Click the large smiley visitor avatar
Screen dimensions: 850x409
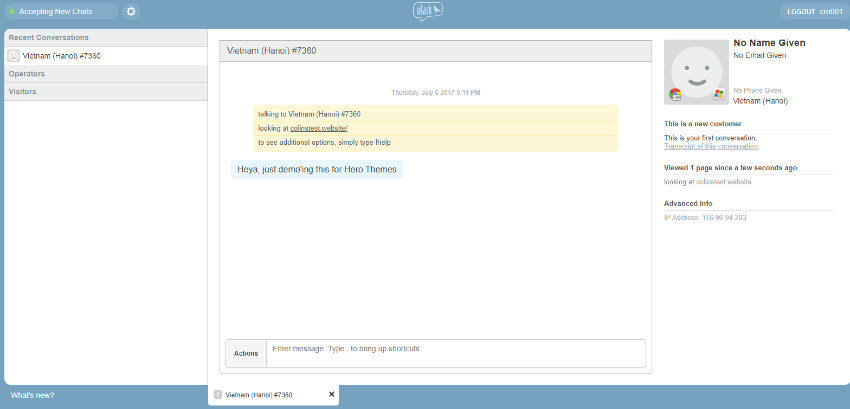point(696,72)
